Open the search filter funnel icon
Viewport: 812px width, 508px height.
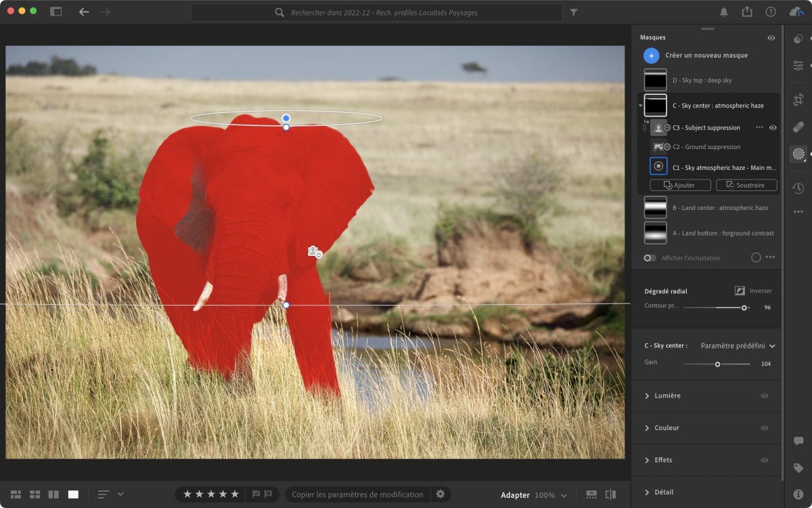click(x=574, y=12)
